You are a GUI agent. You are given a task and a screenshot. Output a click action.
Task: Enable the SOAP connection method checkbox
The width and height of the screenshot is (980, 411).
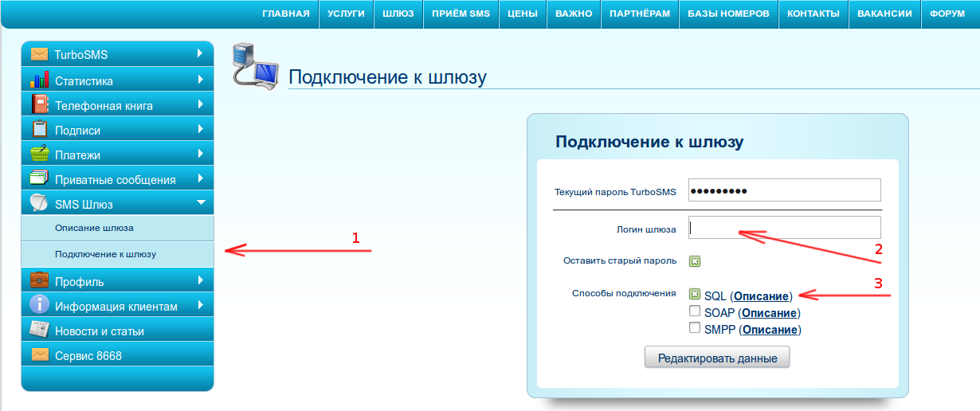click(x=695, y=311)
